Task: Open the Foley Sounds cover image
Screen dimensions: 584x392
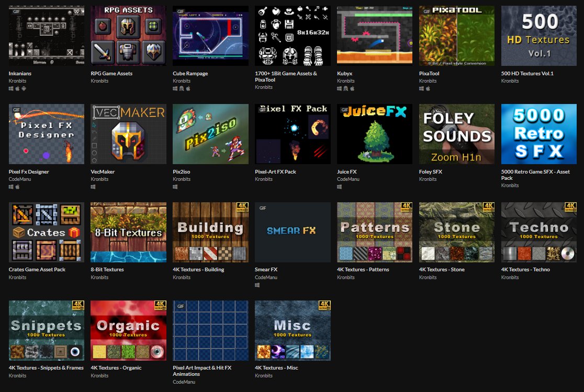Action: [x=457, y=134]
